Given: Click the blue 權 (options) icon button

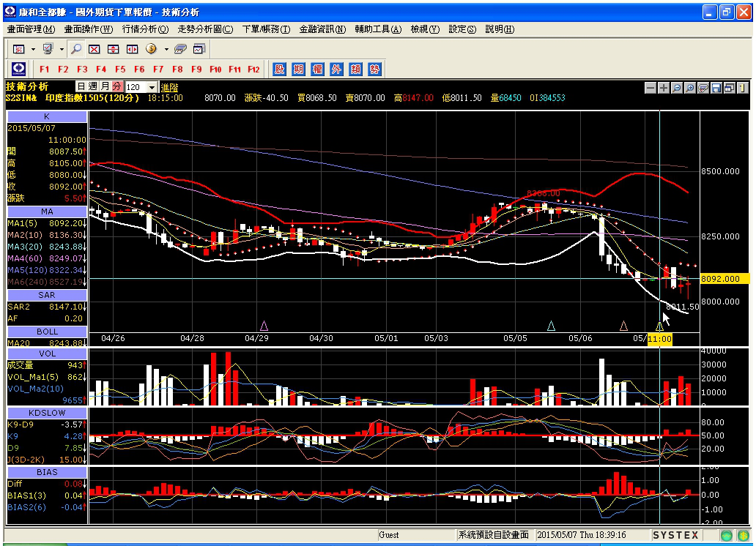Looking at the screenshot, I should pos(317,70).
